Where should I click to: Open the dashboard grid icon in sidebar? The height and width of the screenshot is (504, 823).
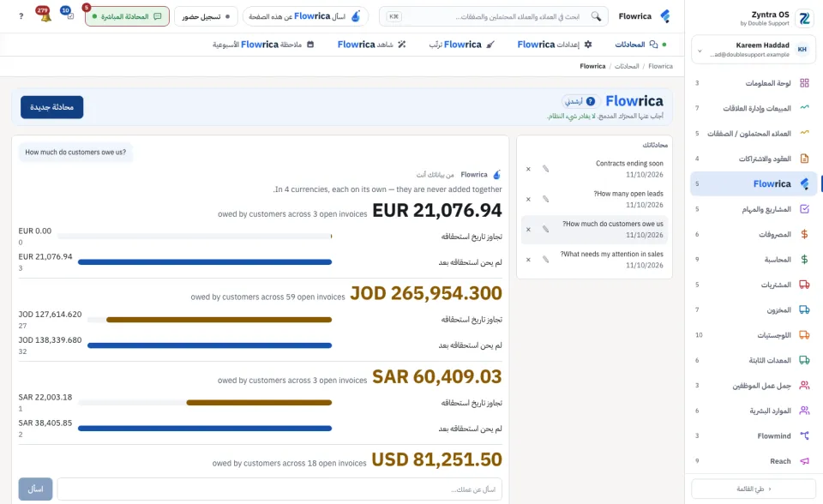804,83
